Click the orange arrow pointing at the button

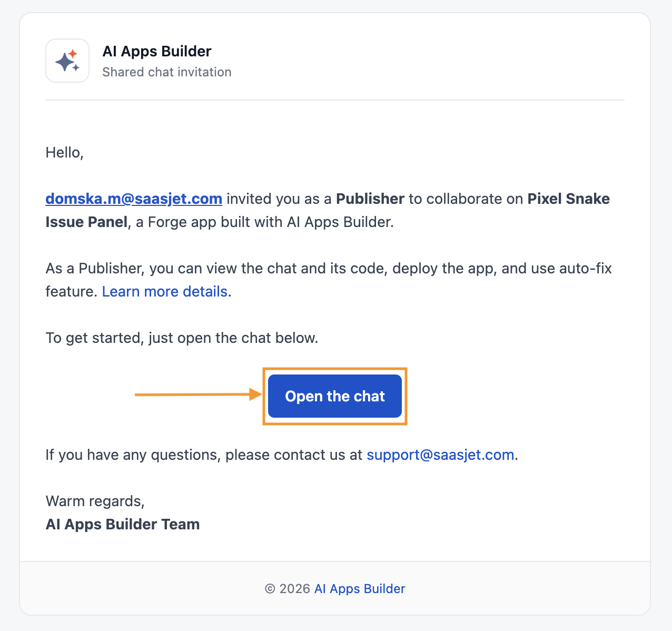[x=198, y=395]
